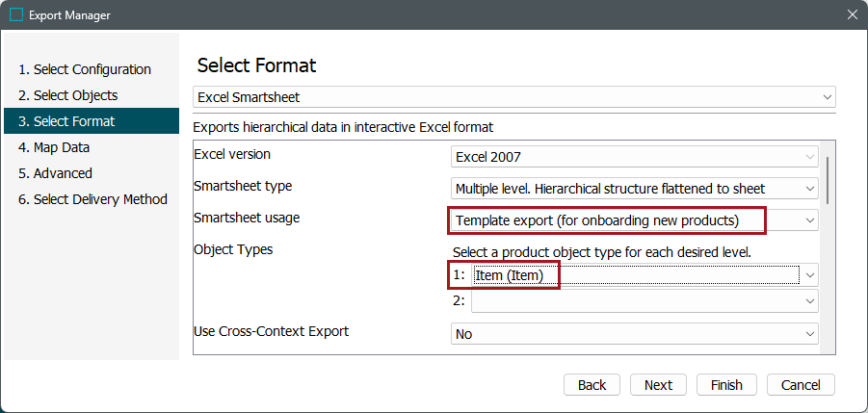Expand object type level 1 Item dropdown

[644, 275]
